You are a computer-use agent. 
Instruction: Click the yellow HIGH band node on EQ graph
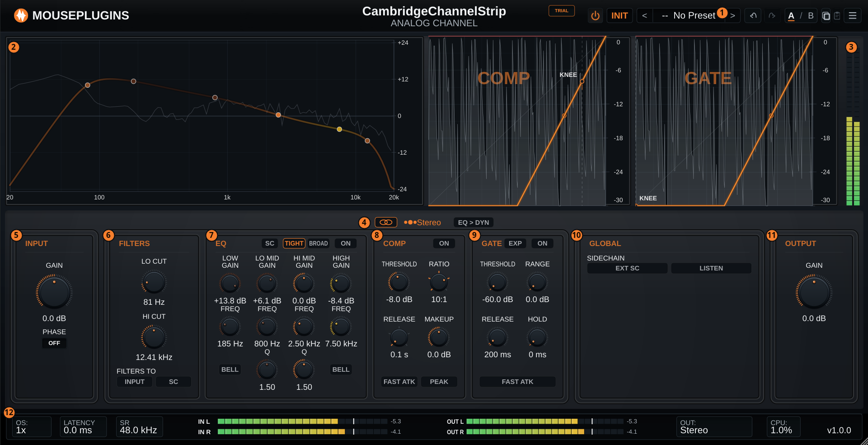(x=339, y=129)
